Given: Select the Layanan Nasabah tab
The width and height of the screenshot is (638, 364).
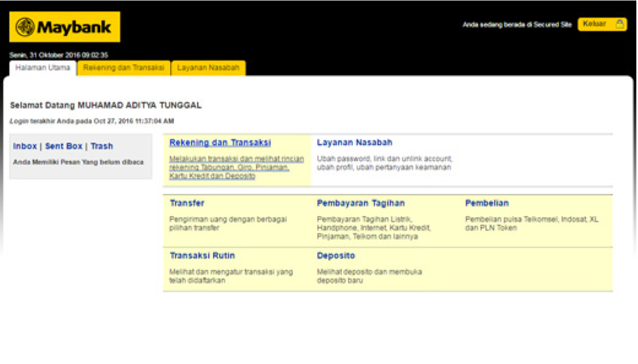Looking at the screenshot, I should click(x=208, y=68).
